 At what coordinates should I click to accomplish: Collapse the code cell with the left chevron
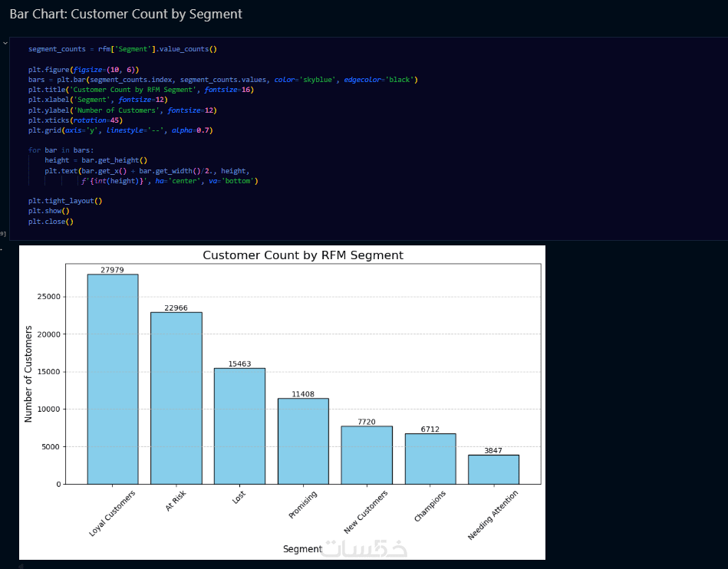[5, 43]
